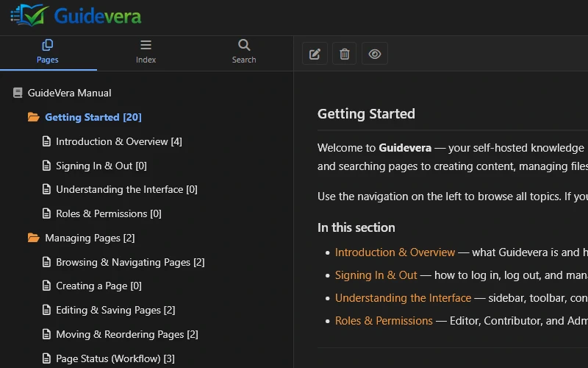588x368 pixels.
Task: Open the Index tab
Action: (x=146, y=52)
